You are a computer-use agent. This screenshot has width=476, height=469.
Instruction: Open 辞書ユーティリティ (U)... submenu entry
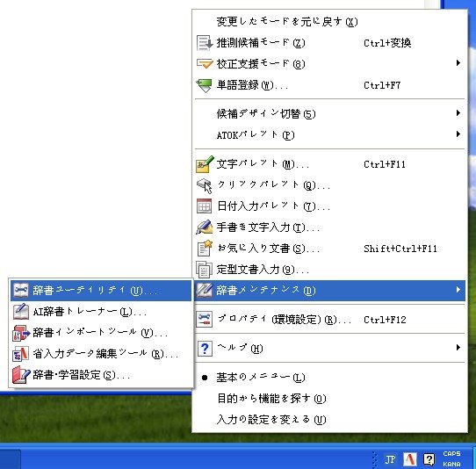pos(101,291)
